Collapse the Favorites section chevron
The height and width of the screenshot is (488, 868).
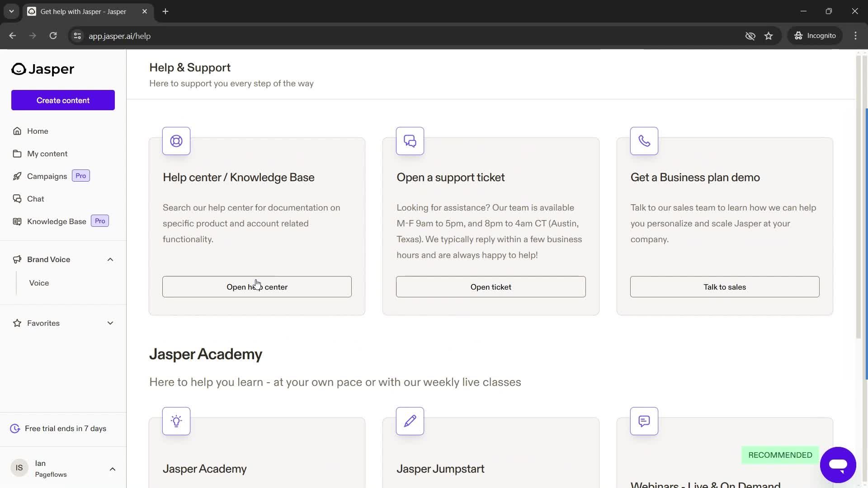click(110, 323)
